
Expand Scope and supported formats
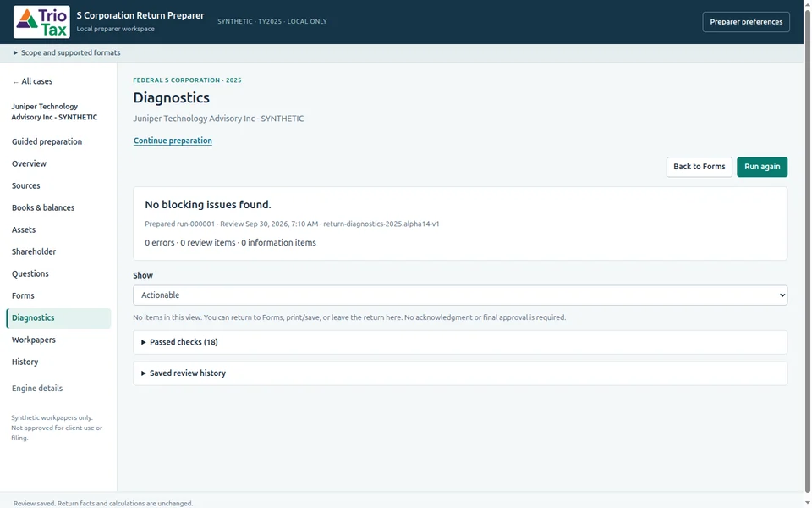(67, 52)
